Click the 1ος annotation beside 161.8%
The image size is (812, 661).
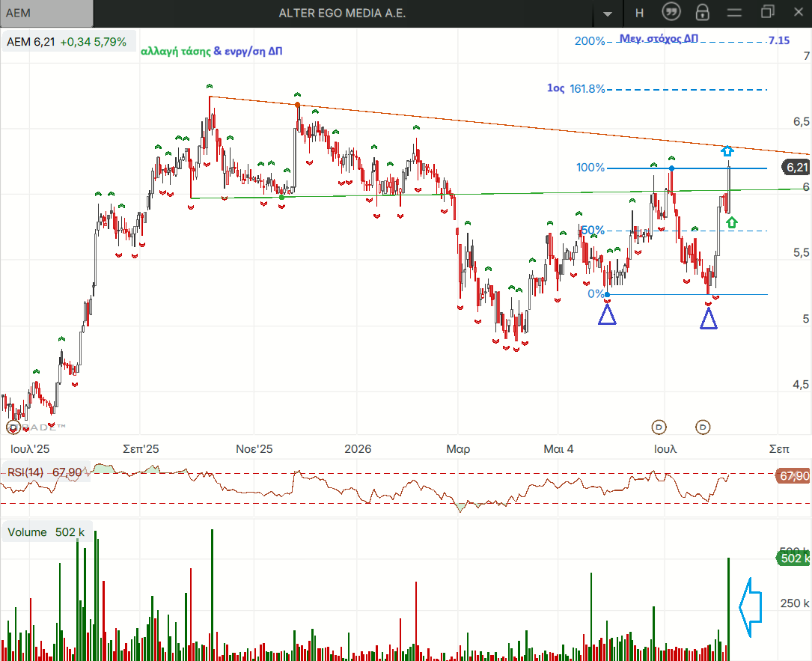coord(555,88)
